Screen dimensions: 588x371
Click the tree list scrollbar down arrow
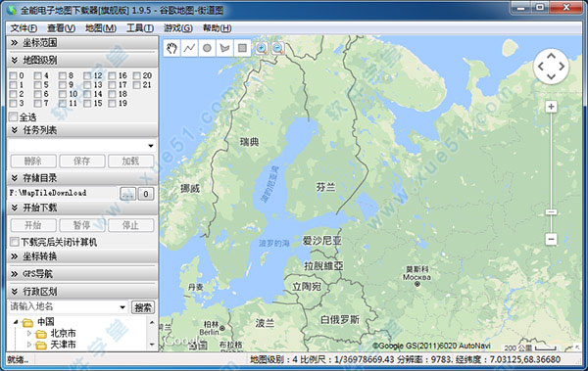pos(152,345)
